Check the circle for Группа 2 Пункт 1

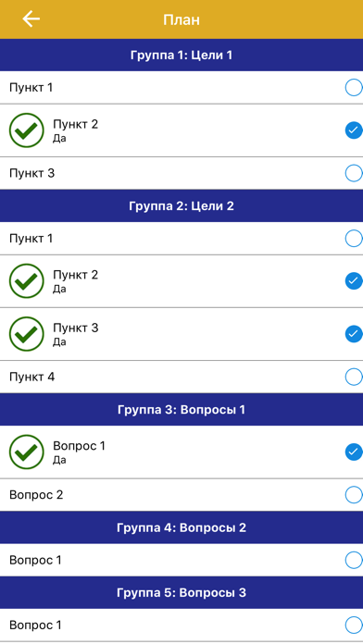pyautogui.click(x=354, y=238)
